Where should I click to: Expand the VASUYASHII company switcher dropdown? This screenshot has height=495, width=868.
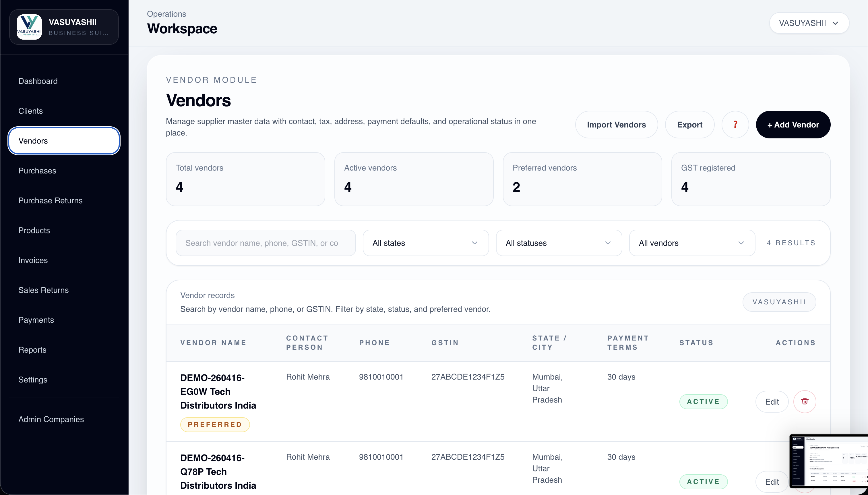pos(809,23)
